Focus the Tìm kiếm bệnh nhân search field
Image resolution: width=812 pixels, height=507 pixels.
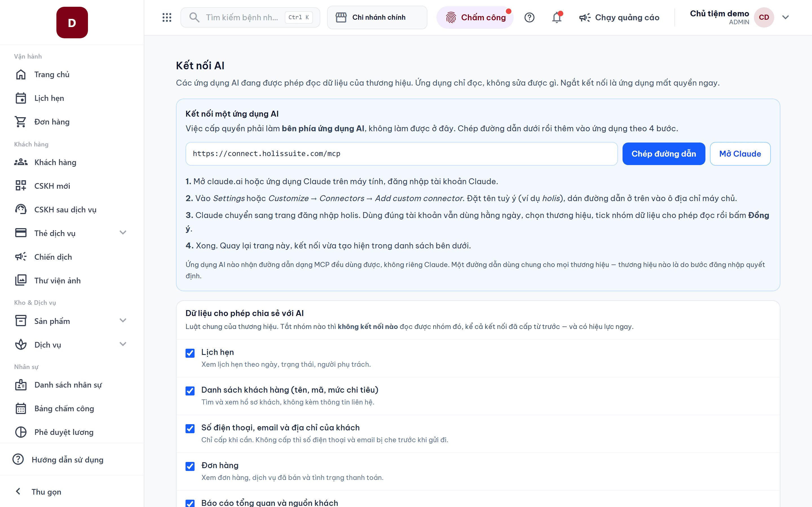pos(250,17)
